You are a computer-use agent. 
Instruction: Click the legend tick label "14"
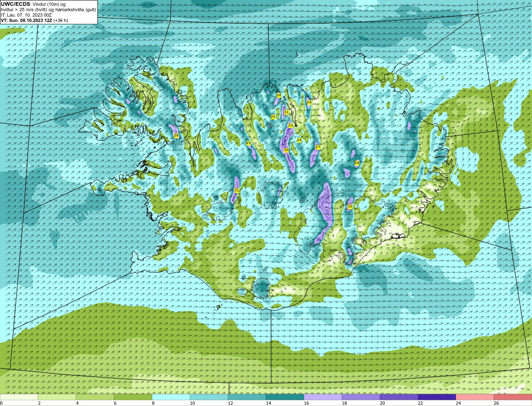[268, 403]
